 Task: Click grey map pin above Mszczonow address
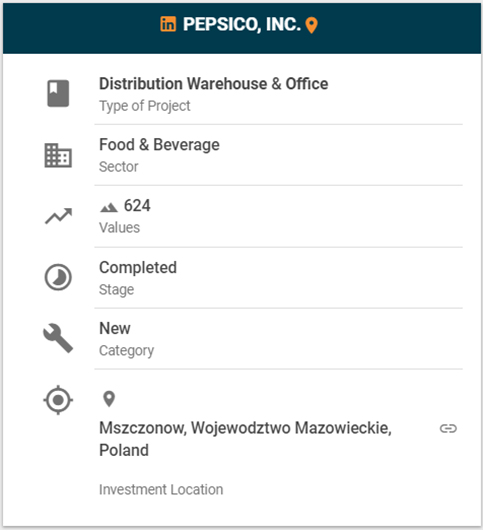click(109, 399)
